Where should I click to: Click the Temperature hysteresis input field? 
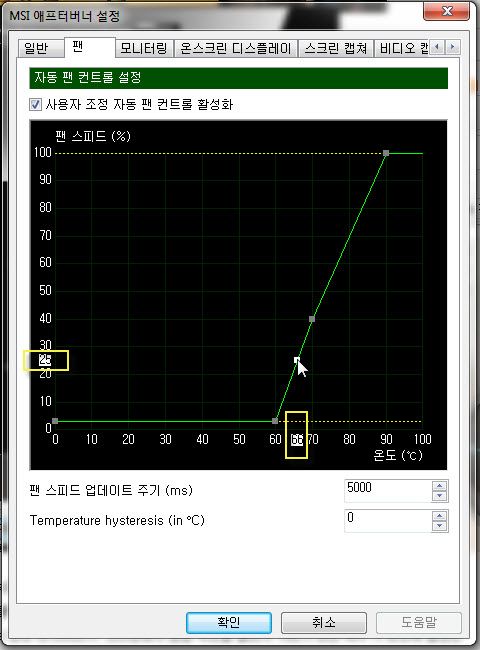[388, 521]
